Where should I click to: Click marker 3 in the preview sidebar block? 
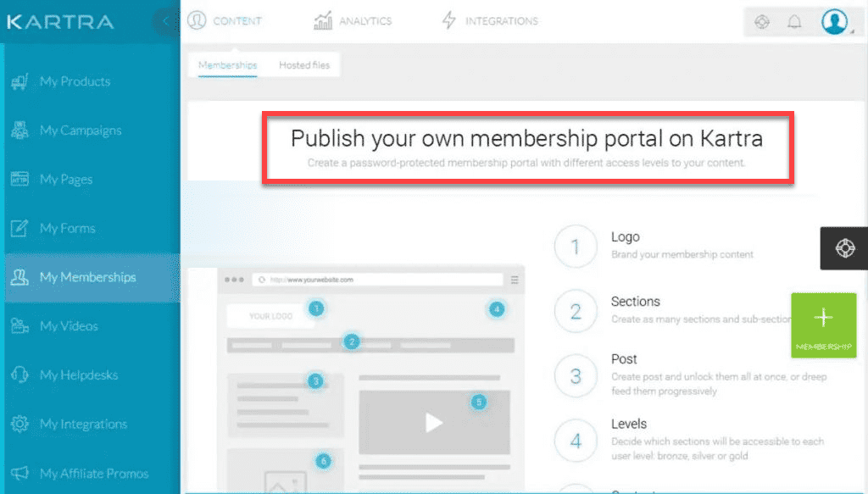pos(315,380)
